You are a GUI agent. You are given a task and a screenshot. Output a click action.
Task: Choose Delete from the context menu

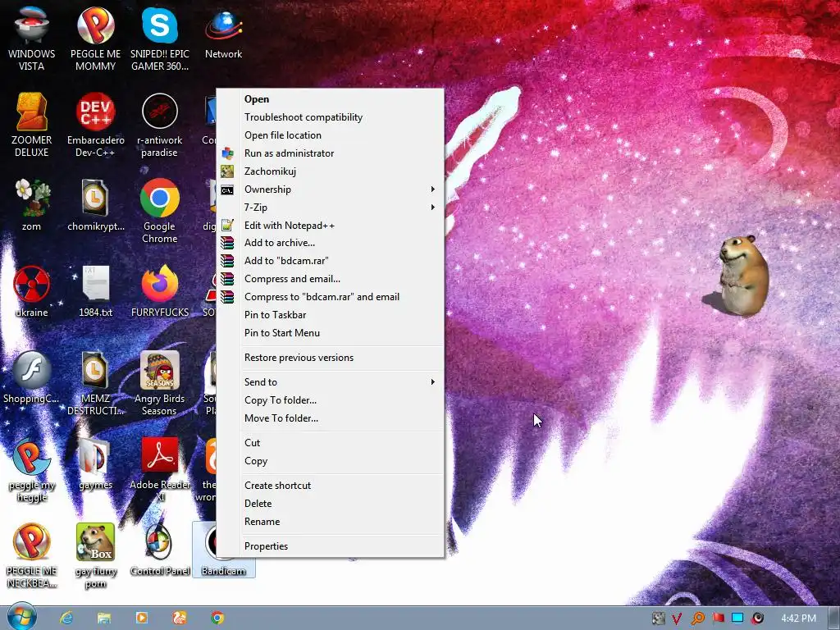(x=330, y=504)
